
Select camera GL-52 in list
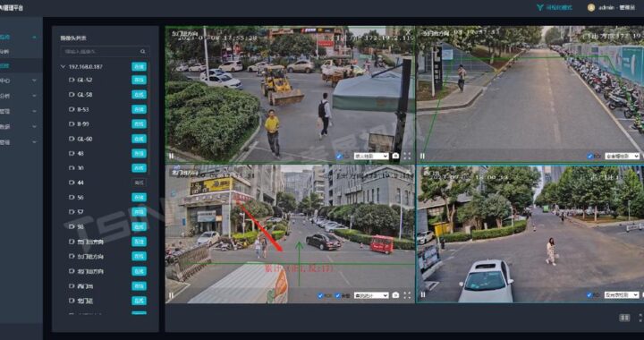[85, 80]
